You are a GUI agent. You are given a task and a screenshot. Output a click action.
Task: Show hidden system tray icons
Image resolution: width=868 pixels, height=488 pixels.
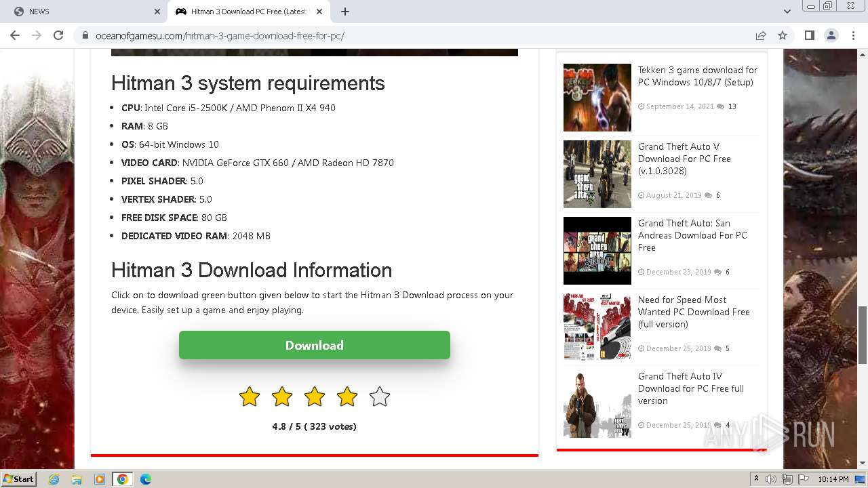(756, 479)
